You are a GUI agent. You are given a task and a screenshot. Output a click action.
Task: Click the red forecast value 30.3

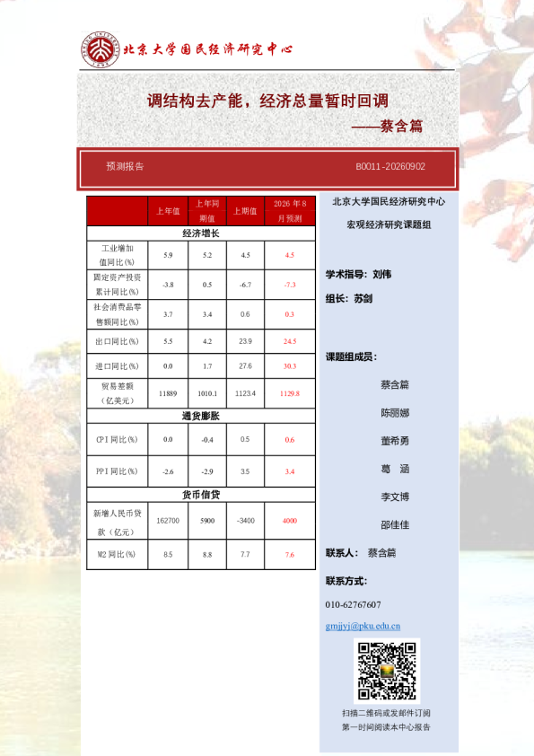coord(290,366)
